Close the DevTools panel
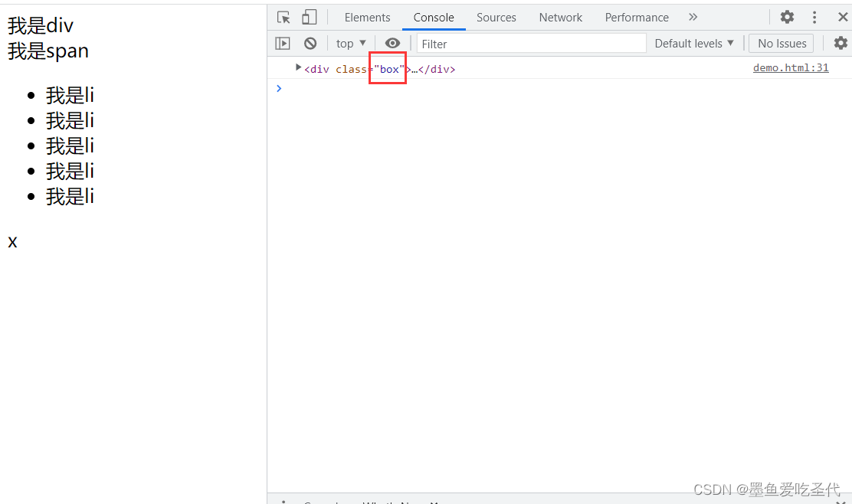 pyautogui.click(x=843, y=17)
